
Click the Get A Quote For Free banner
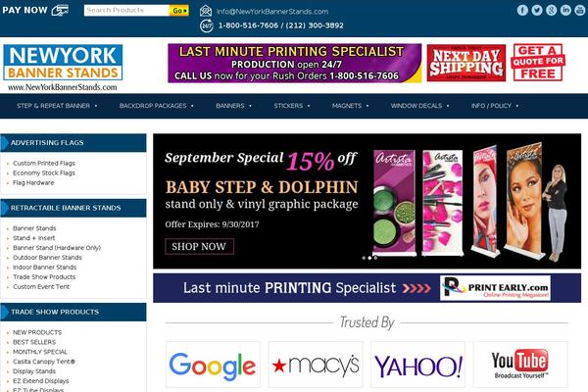click(538, 63)
